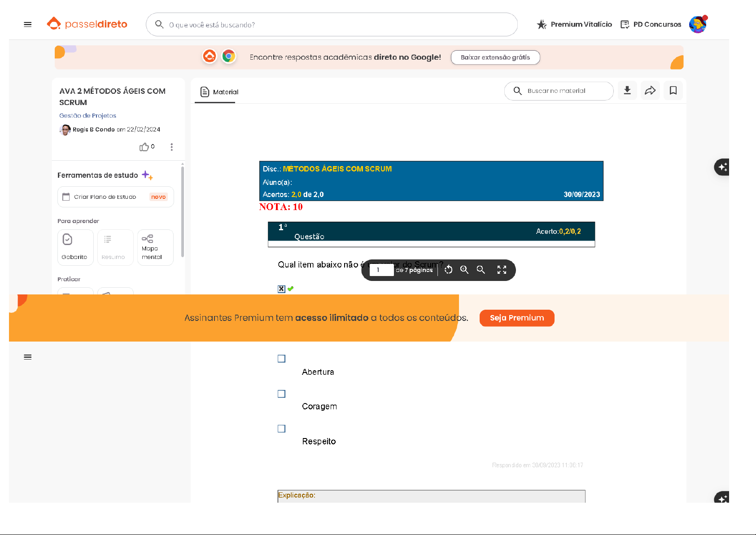Open PD Concursos in the header
756x535 pixels.
pos(651,25)
